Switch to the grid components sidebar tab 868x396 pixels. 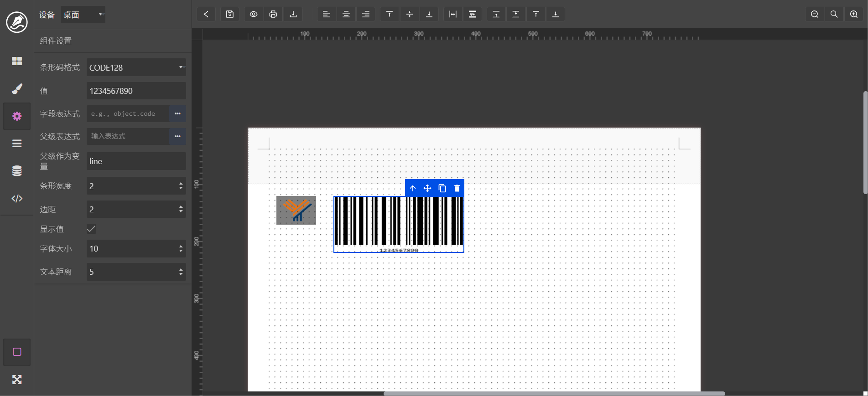click(x=17, y=61)
